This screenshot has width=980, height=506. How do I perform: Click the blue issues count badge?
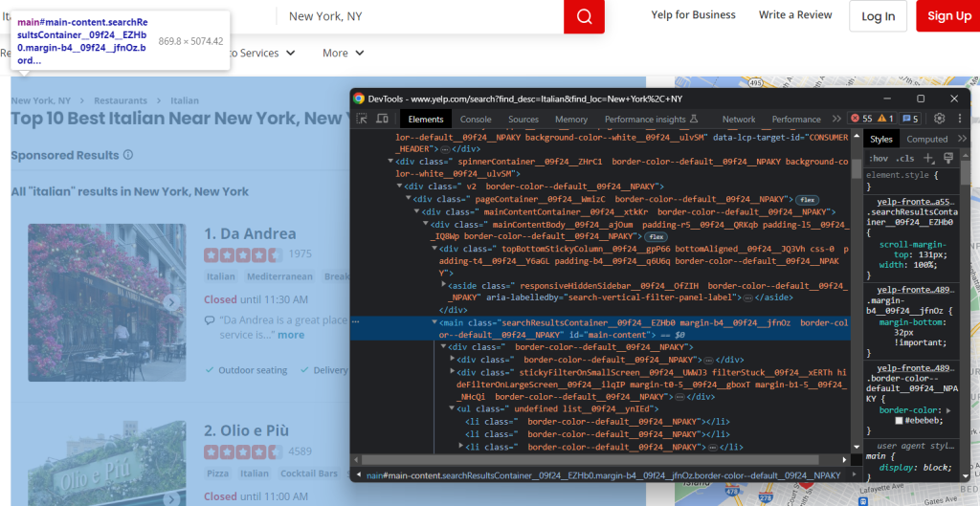point(910,119)
